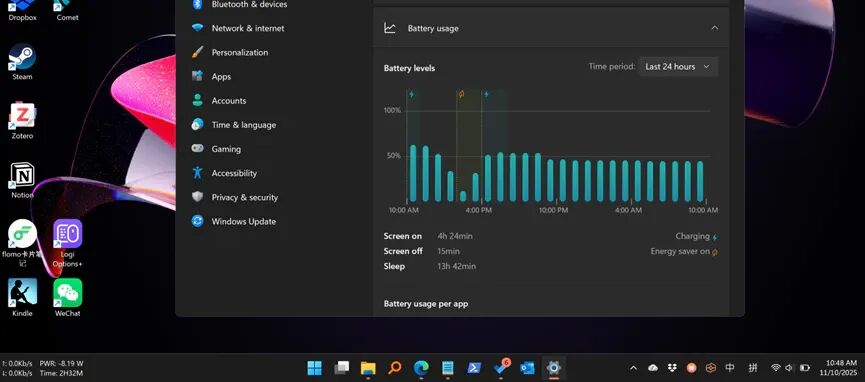Image resolution: width=865 pixels, height=382 pixels.
Task: Click the 'Energy saver on' legend label
Action: click(x=680, y=251)
